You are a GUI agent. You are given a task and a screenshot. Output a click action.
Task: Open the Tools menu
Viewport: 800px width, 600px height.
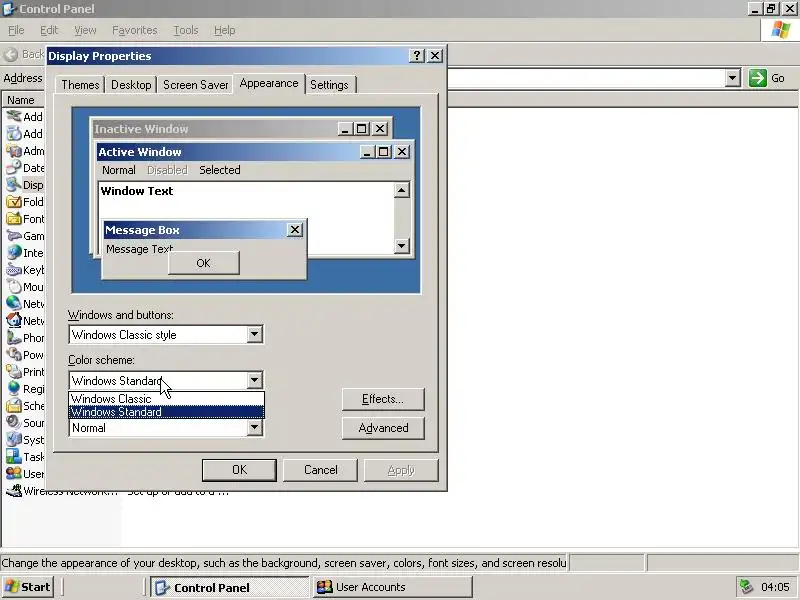point(186,30)
